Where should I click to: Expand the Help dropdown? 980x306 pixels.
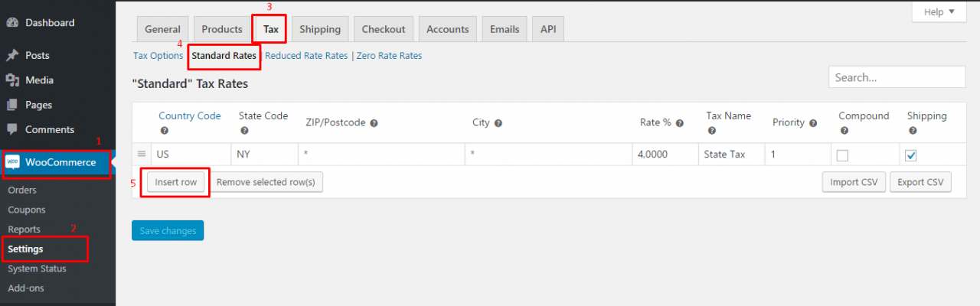[x=939, y=12]
